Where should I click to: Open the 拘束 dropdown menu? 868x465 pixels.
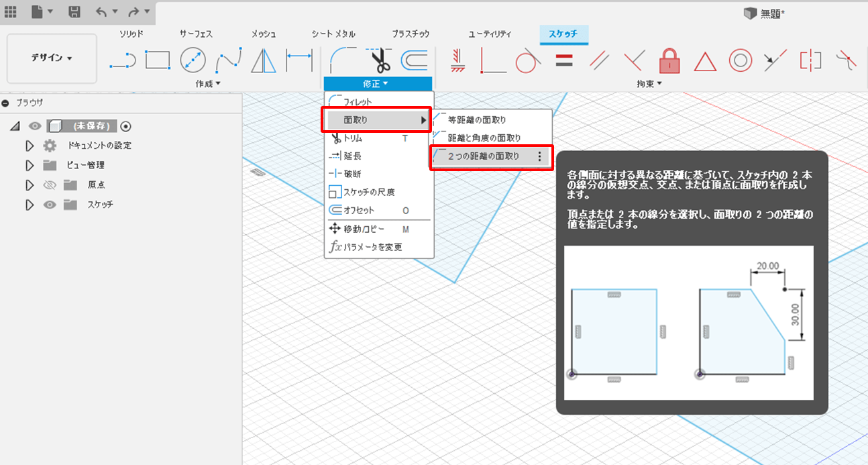click(x=649, y=84)
